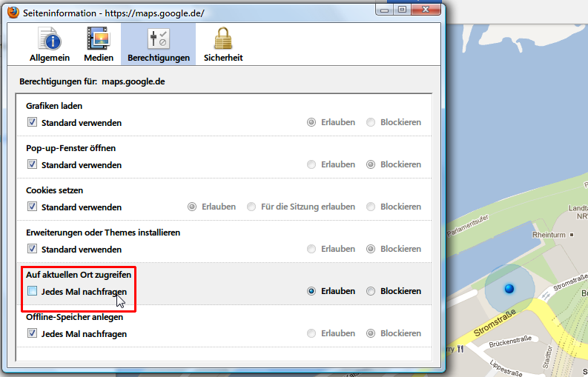Screen dimensions: 588x377
Task: Select Erlauben for Cookies setzen
Action: pos(192,207)
